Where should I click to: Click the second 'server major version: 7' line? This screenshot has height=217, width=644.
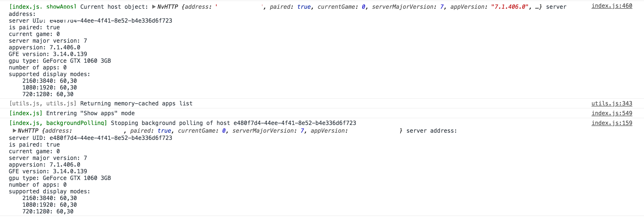pyautogui.click(x=48, y=158)
